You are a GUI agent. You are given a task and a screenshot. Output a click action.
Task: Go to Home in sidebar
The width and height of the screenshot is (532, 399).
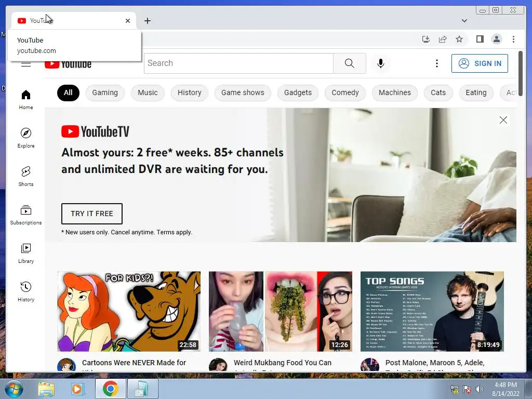click(x=26, y=100)
